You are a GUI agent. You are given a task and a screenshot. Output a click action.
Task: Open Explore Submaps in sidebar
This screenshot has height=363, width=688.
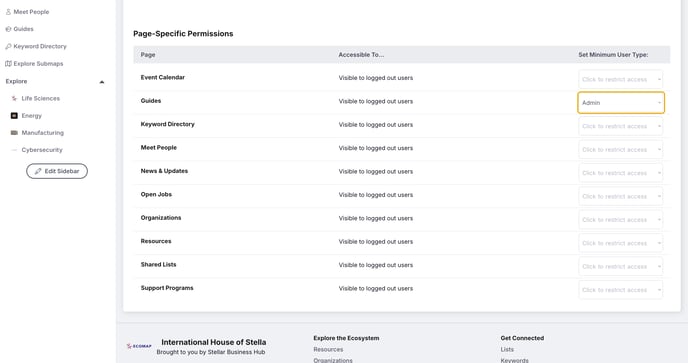click(x=38, y=64)
